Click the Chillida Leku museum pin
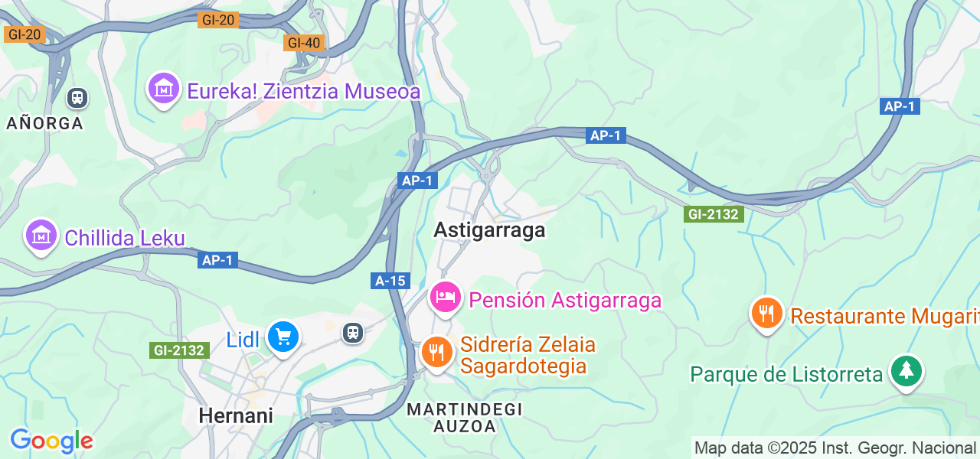The image size is (980, 459). [41, 236]
